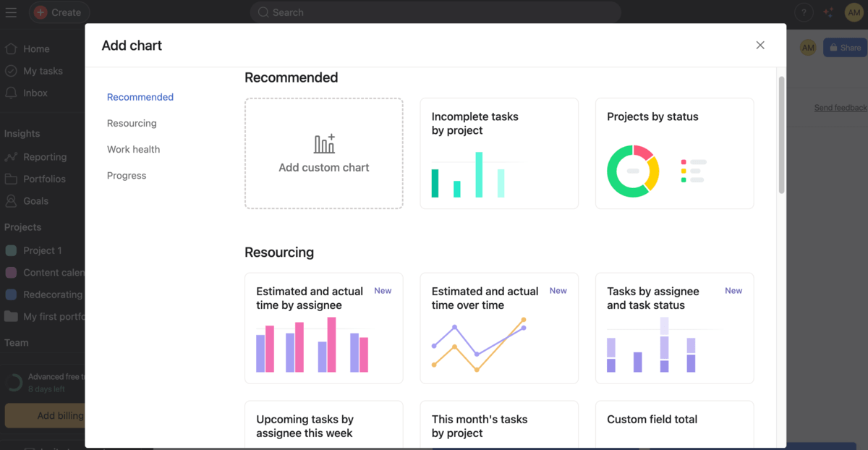This screenshot has height=450, width=868.
Task: Open Reporting under Insights
Action: click(x=46, y=156)
